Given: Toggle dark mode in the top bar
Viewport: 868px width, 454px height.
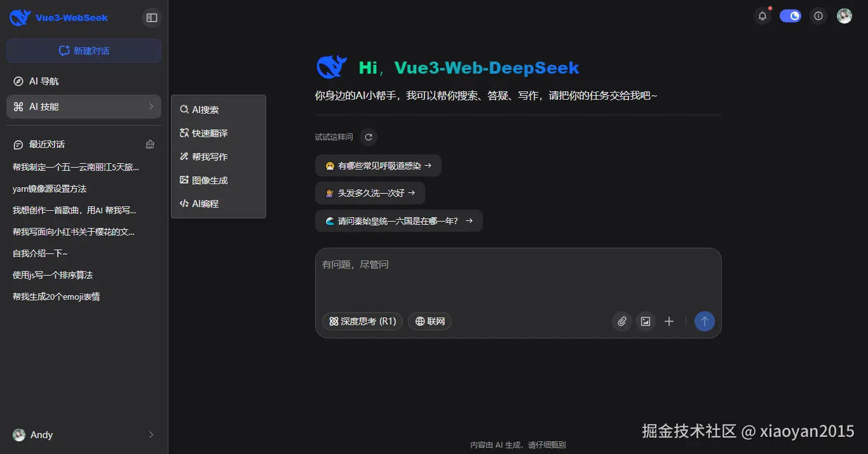Looking at the screenshot, I should [790, 15].
